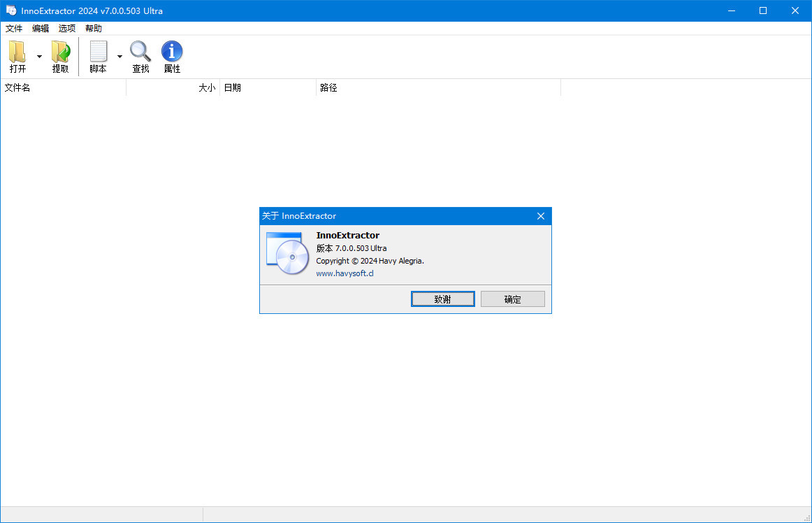The height and width of the screenshot is (523, 812).
Task: Expand the dropdown arrow next to 打开
Action: point(39,57)
